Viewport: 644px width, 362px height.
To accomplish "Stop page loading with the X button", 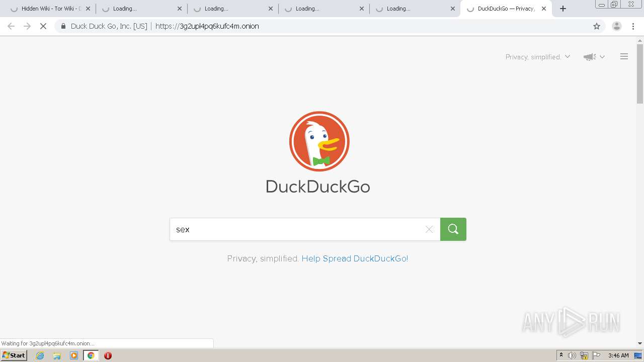I will click(43, 26).
